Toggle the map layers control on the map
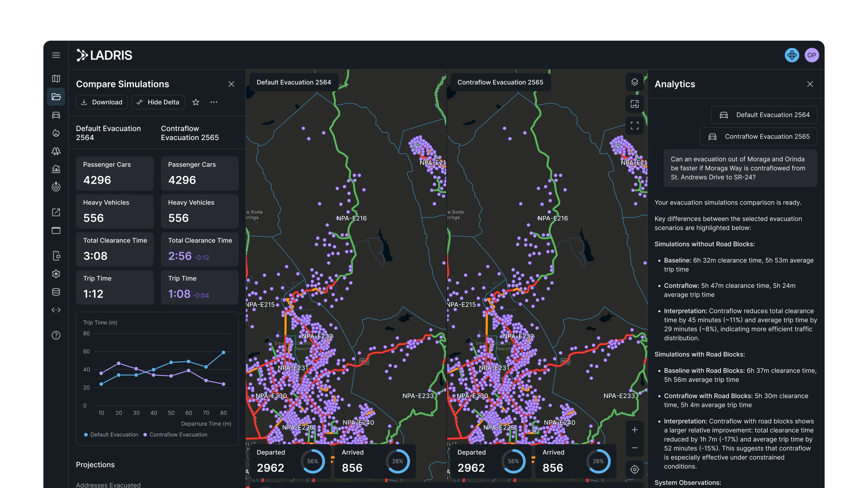 (634, 82)
